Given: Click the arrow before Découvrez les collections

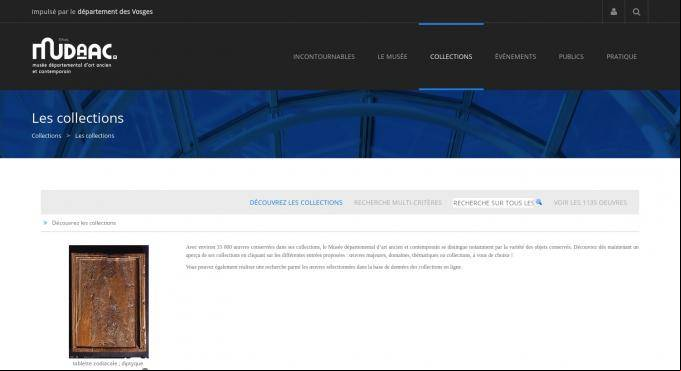Looking at the screenshot, I should (x=45, y=223).
